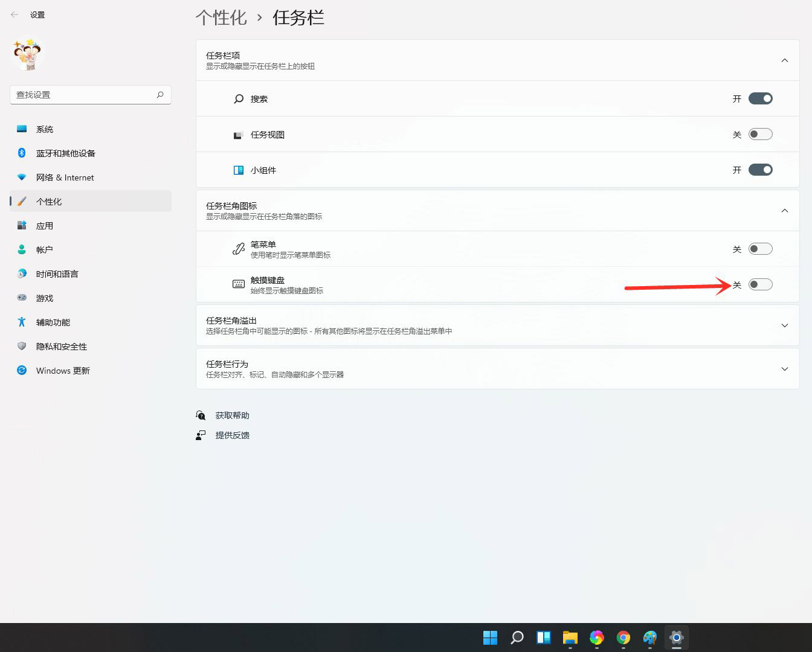
Task: Open the Windows Start button on taskbar
Action: 491,638
